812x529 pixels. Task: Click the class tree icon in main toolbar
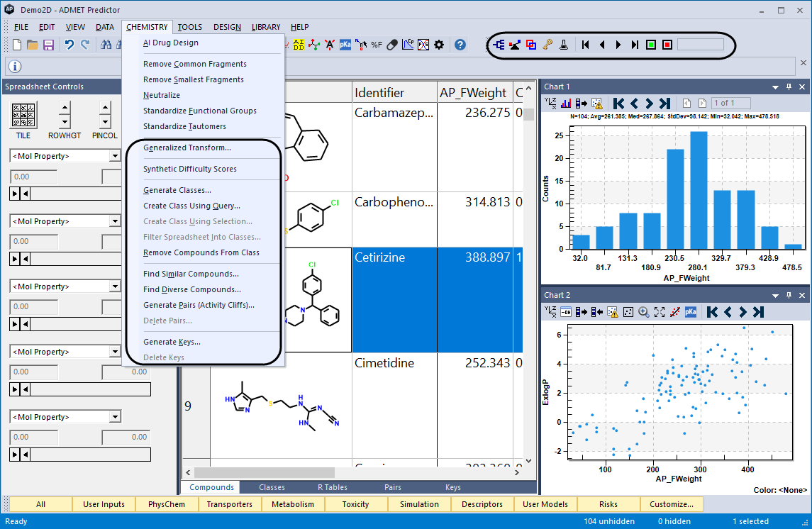pyautogui.click(x=499, y=45)
